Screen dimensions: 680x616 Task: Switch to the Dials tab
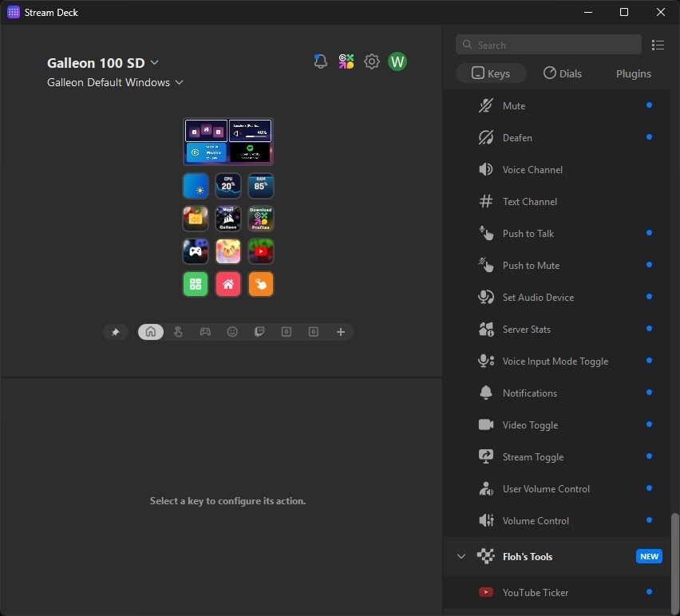click(563, 73)
